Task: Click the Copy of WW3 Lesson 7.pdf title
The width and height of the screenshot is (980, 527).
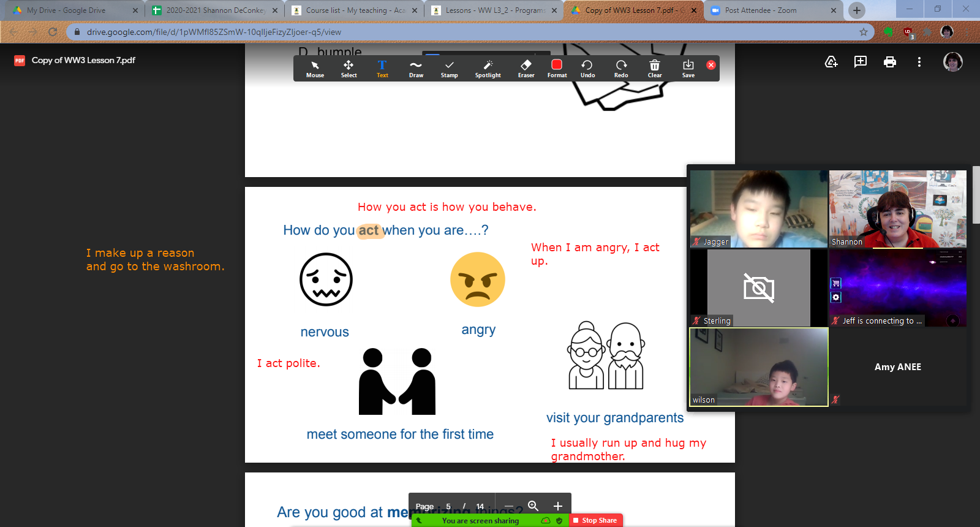Action: [83, 60]
